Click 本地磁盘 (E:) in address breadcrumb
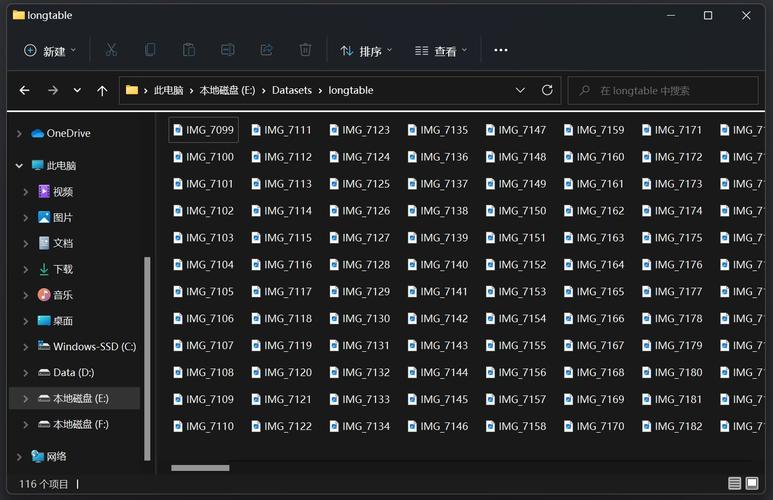 coord(227,90)
